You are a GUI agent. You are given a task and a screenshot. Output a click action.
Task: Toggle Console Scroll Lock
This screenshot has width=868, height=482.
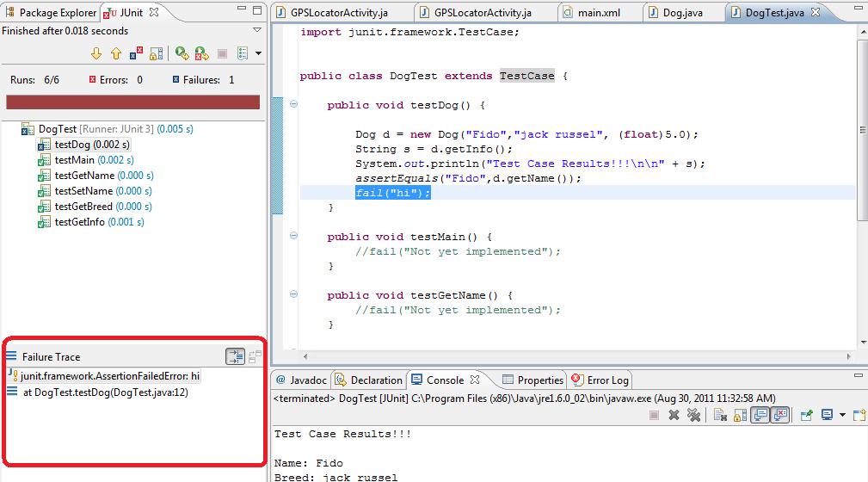click(740, 415)
